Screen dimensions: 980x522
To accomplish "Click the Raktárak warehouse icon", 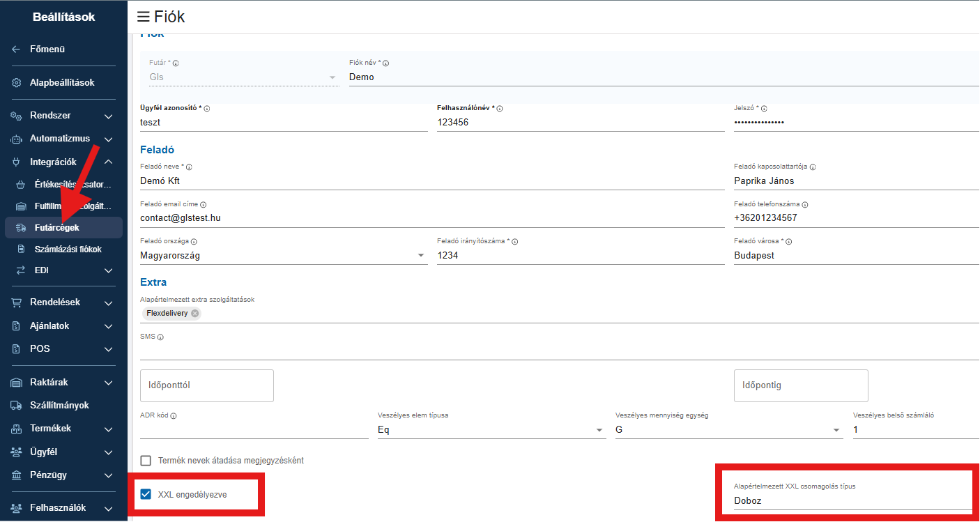I will (17, 383).
